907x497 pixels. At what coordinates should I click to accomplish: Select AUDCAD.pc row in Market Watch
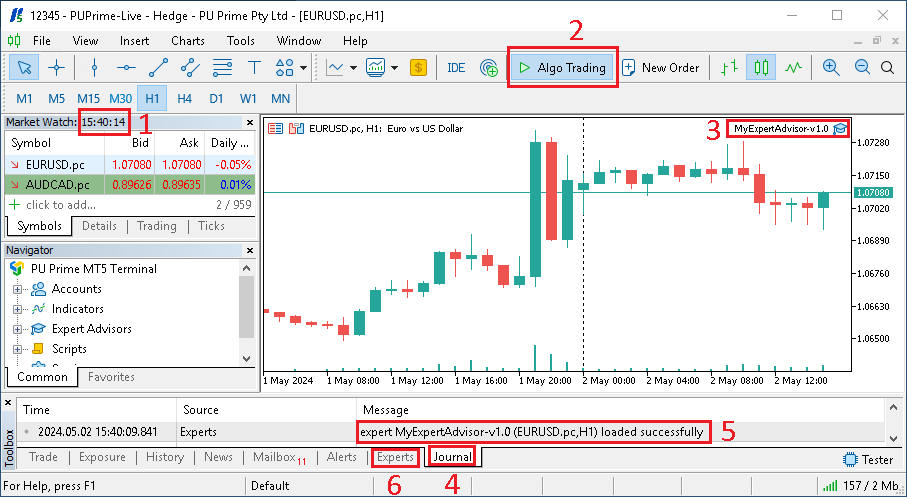coord(130,185)
